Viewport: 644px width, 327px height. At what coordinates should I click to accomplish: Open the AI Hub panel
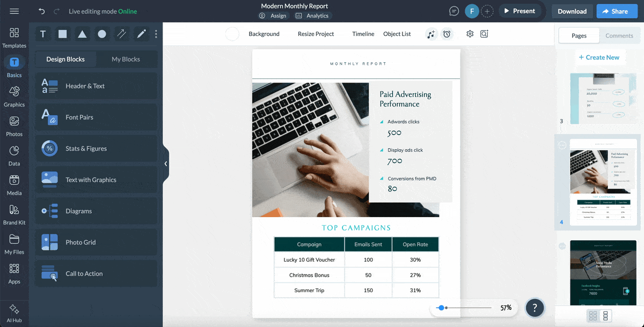click(14, 311)
